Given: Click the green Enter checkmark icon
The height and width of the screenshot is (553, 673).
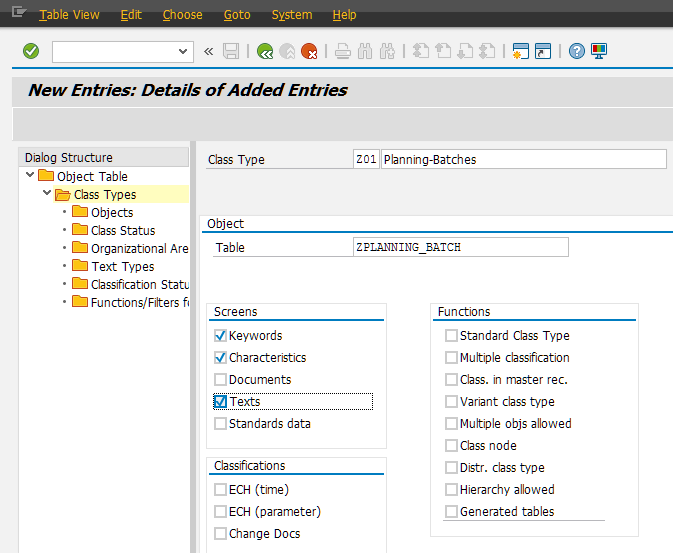Looking at the screenshot, I should 31,51.
